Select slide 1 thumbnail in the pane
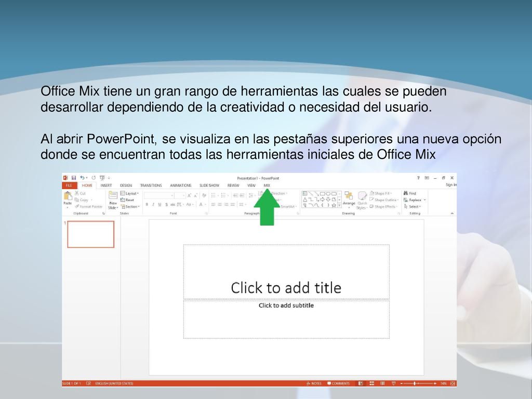 (x=91, y=234)
